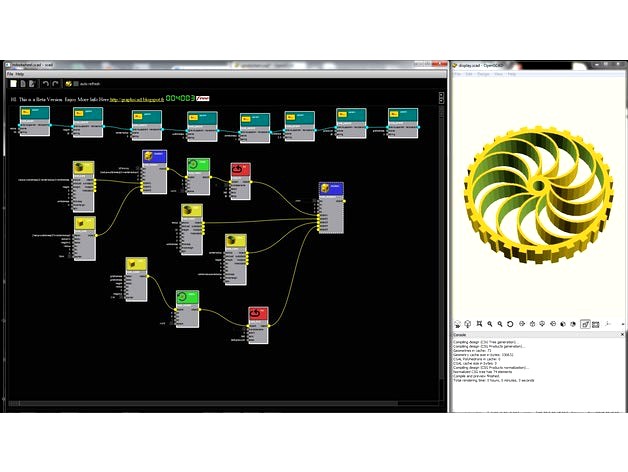Click the Preview icon in OpenSCAD toolbar
Image resolution: width=628 pixels, height=472 pixels.
click(x=458, y=324)
